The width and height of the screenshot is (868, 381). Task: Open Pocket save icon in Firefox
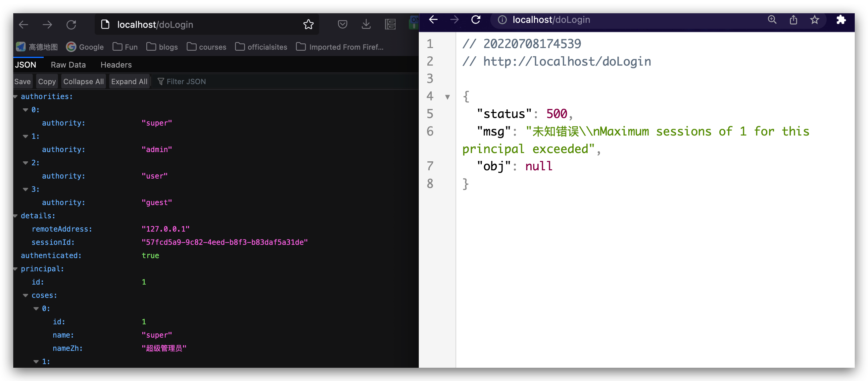342,24
